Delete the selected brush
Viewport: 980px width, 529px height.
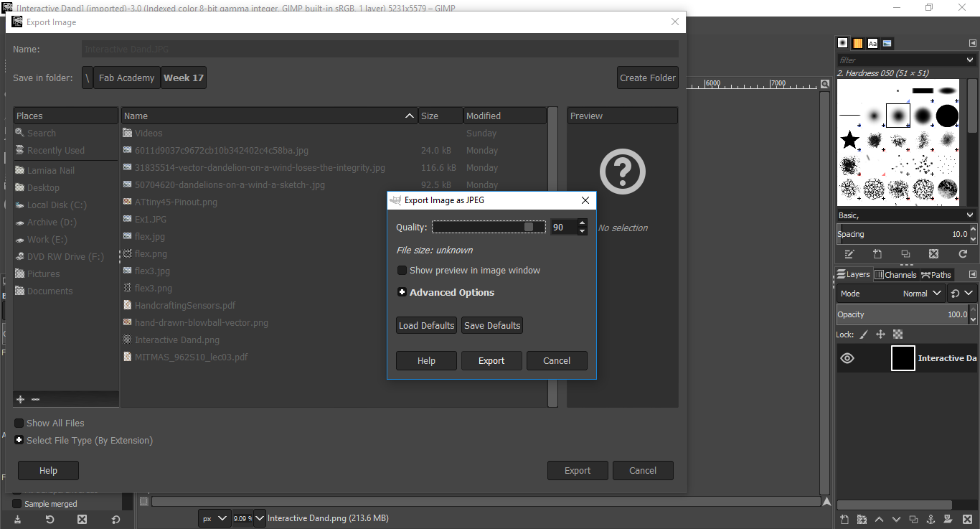[933, 254]
